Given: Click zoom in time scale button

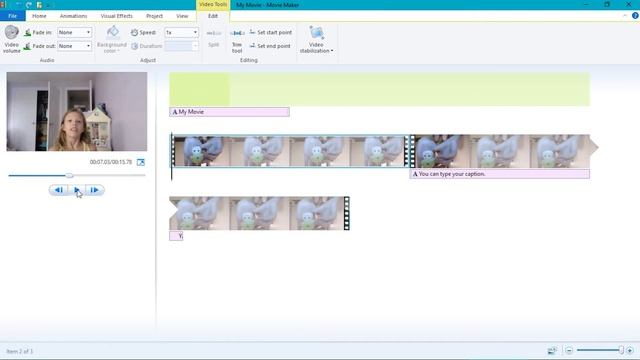Looking at the screenshot, I should (x=630, y=350).
